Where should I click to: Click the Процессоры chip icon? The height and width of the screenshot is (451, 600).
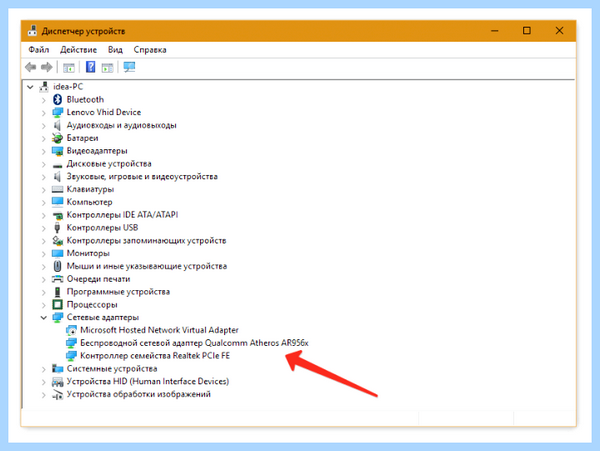(x=57, y=304)
